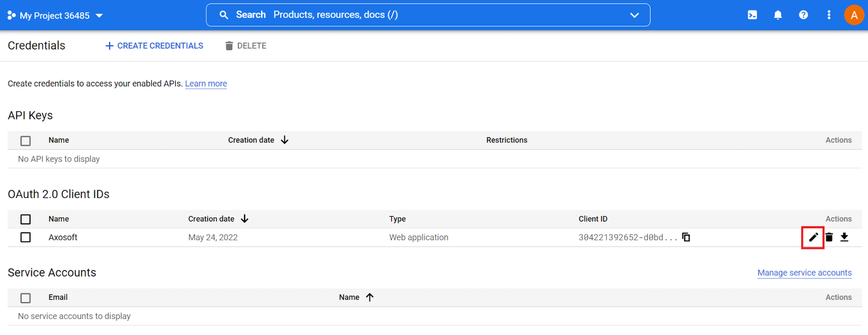Edit the Axosoft OAuth client pencil

[813, 237]
